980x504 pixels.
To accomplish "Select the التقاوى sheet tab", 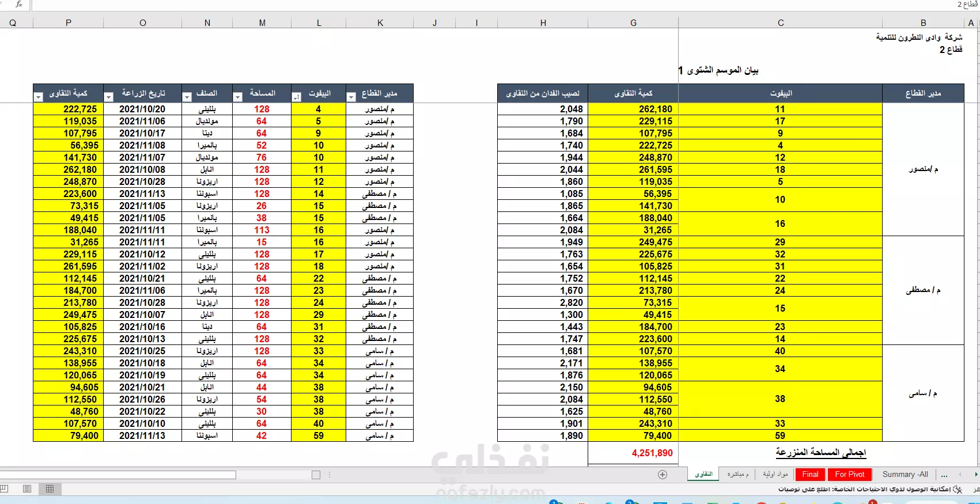I will (x=703, y=475).
